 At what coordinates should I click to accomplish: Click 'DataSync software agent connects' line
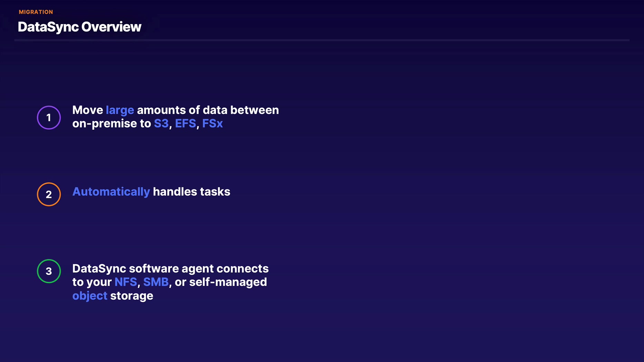170,269
